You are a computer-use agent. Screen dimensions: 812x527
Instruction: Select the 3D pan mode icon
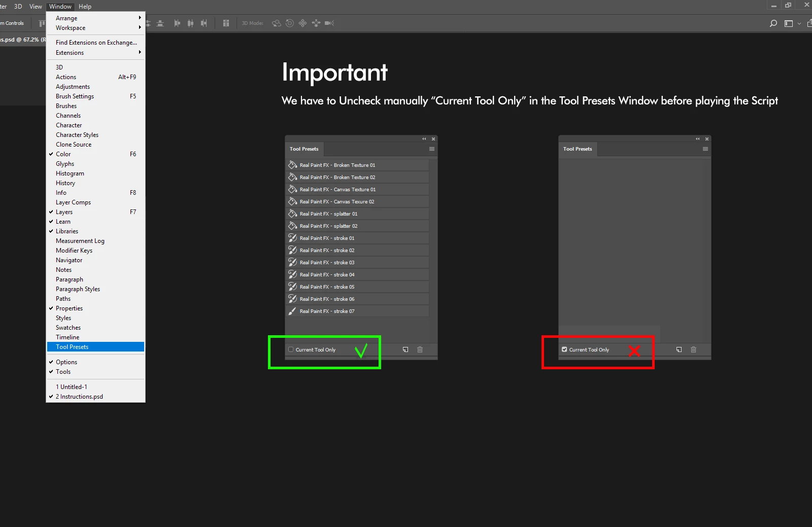[x=303, y=23]
